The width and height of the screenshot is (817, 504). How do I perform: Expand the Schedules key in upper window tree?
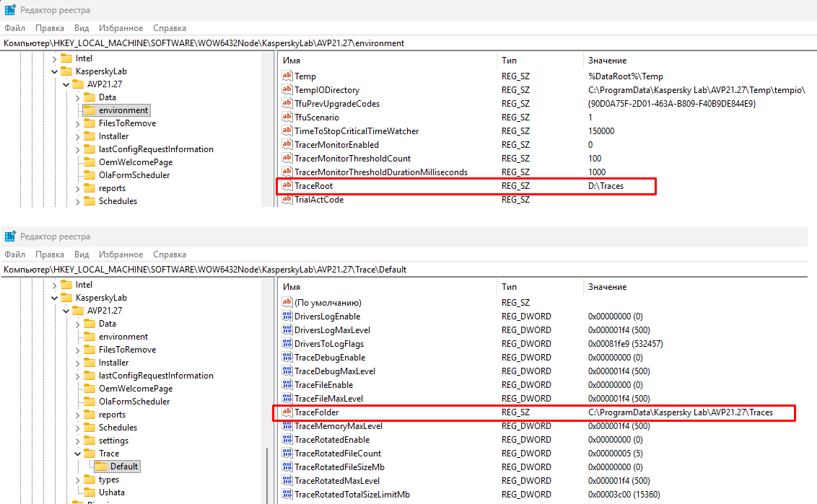coord(77,201)
